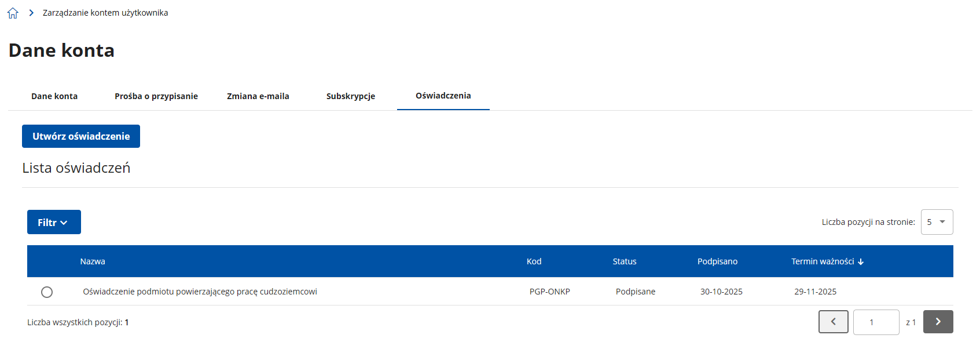
Task: Switch to the Dane konta tab
Action: point(54,96)
